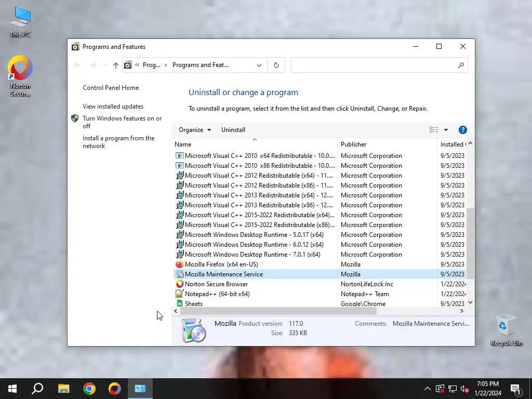The width and height of the screenshot is (532, 399).
Task: Open the recent locations dropdown arrow
Action: pyautogui.click(x=105, y=65)
